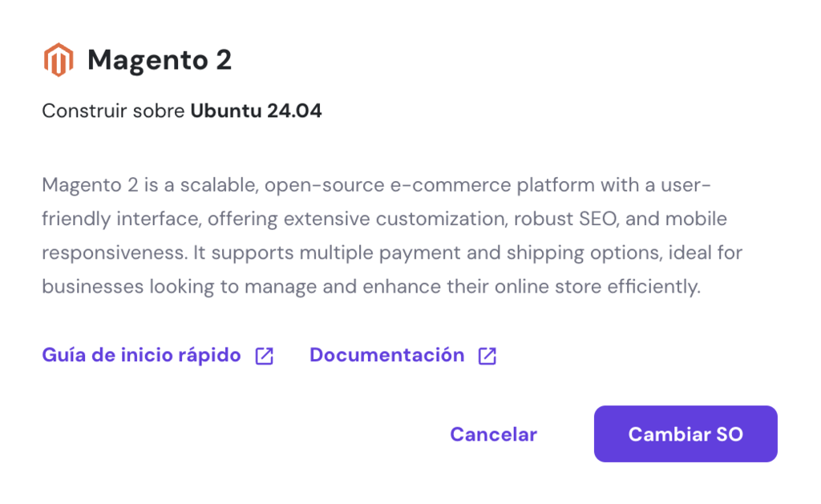
Task: Click the purple Cambiar SO rectangle
Action: (686, 434)
